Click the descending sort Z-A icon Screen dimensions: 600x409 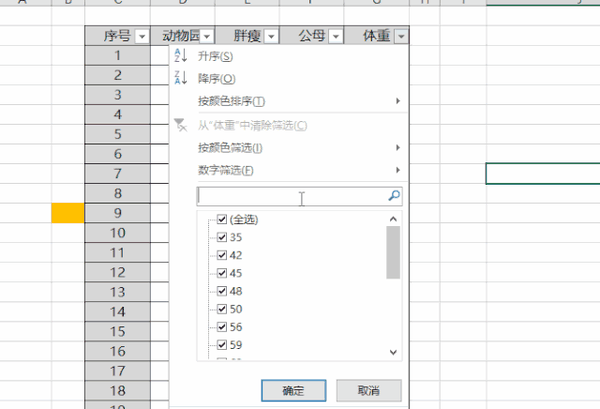tap(181, 78)
